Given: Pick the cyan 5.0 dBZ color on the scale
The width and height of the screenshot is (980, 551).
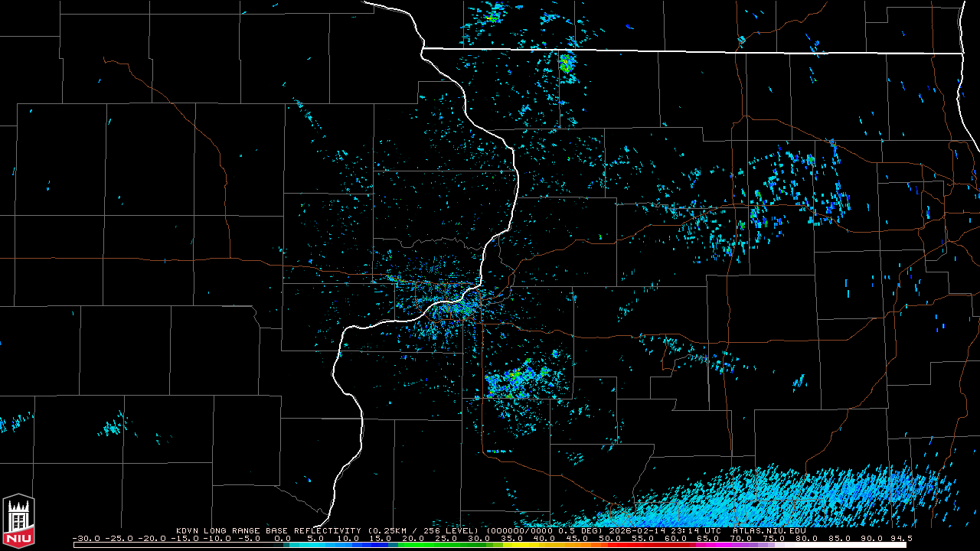Looking at the screenshot, I should pyautogui.click(x=316, y=545).
